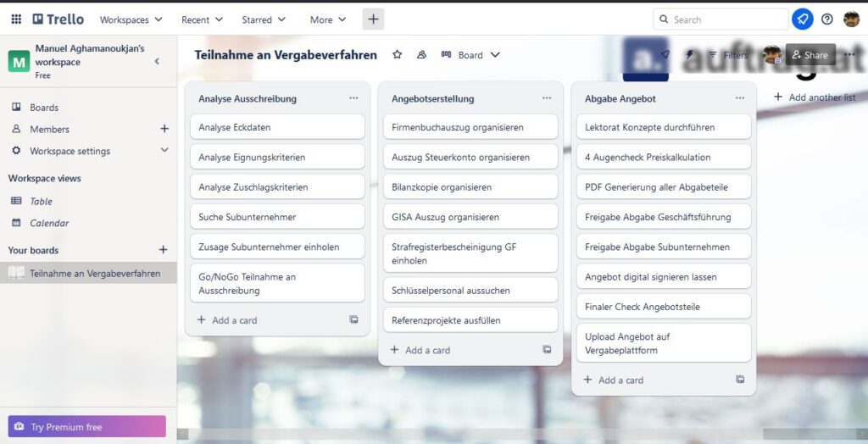Open card Auszug Steuerkonto organisieren
The image size is (868, 444).
click(470, 157)
